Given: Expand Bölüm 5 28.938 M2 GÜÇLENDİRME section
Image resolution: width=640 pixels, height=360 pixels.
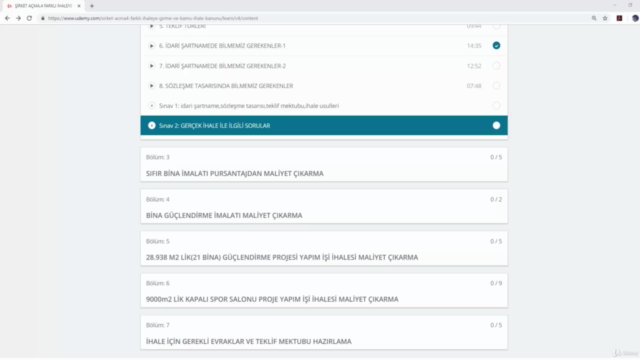Looking at the screenshot, I should [x=324, y=249].
